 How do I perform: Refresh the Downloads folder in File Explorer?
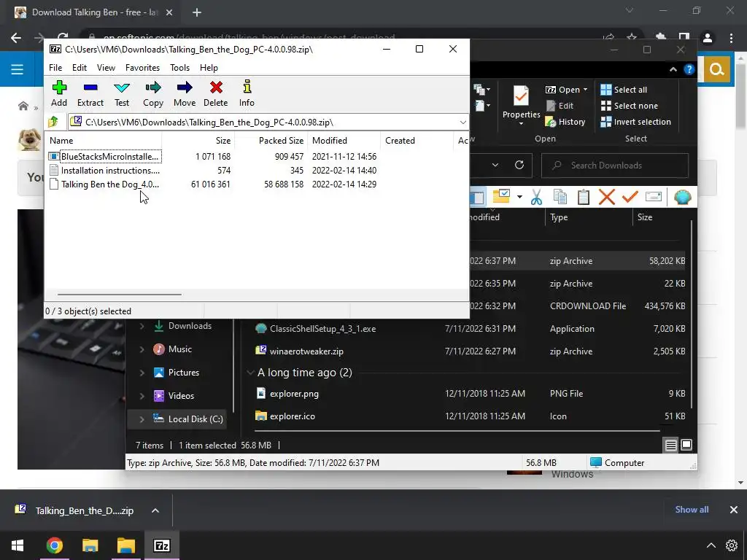[519, 165]
